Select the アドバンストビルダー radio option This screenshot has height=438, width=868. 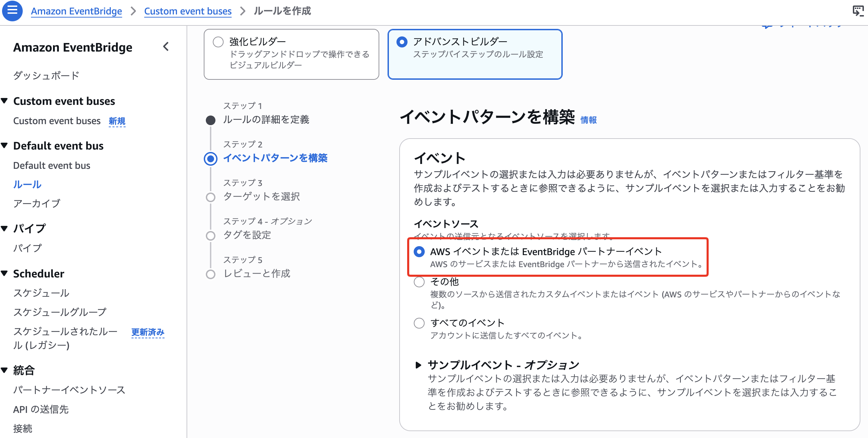point(402,42)
